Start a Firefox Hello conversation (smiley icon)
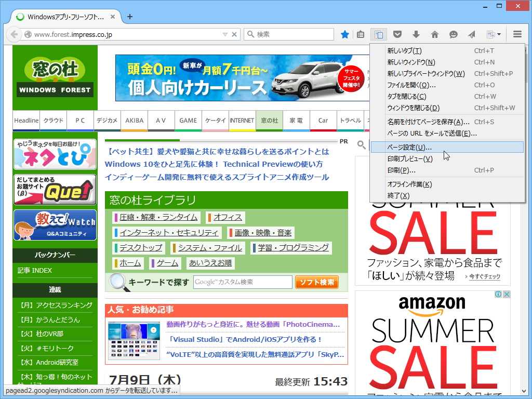 coord(453,34)
